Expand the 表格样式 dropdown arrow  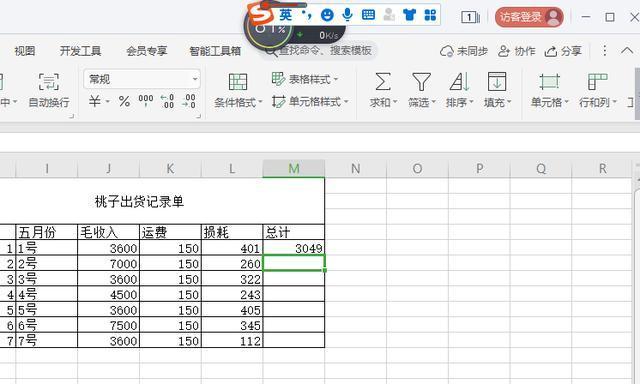[x=336, y=79]
